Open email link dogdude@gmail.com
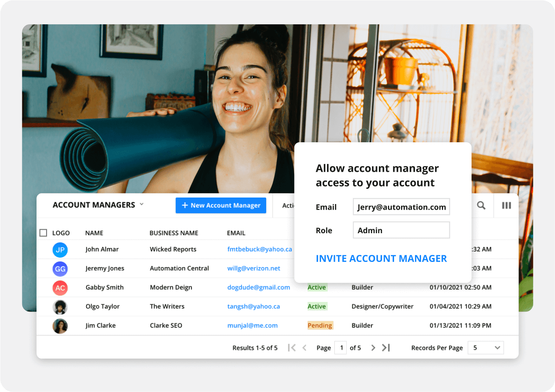 (x=259, y=288)
